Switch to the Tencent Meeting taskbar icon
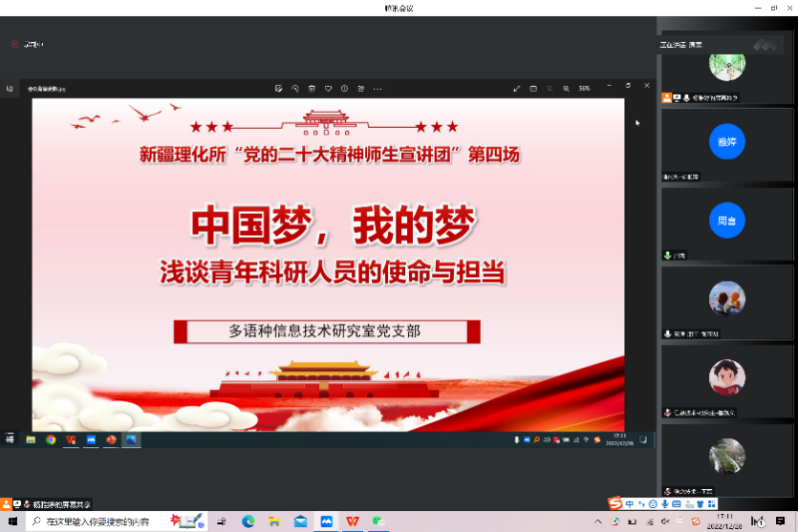The width and height of the screenshot is (798, 532). tap(327, 521)
